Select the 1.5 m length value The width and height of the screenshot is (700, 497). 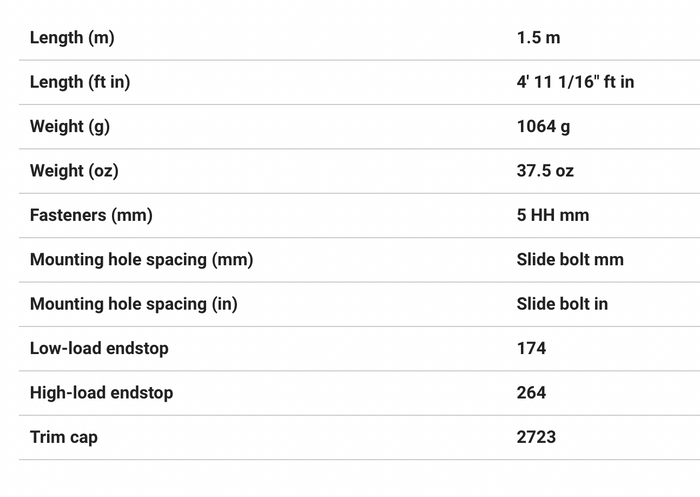pos(538,38)
